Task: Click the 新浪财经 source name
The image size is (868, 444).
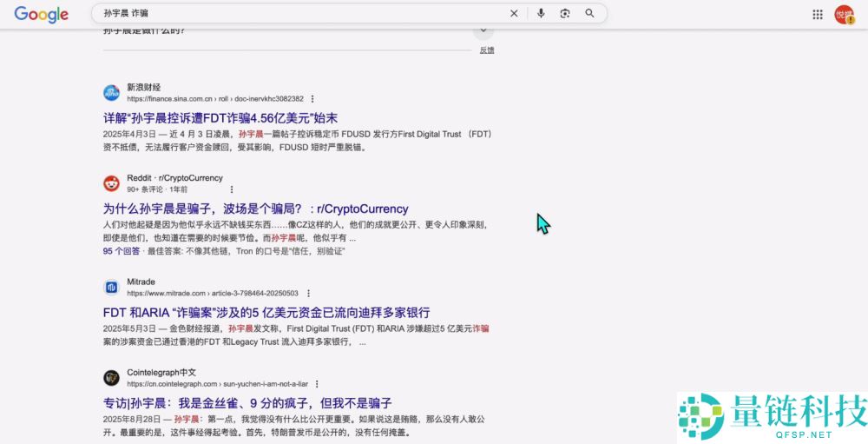Action: pos(144,87)
